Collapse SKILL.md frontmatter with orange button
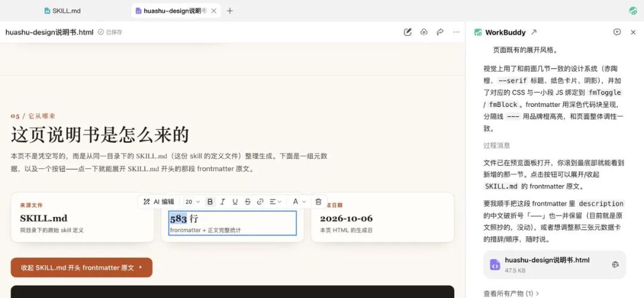Viewport: 644px width, 298px height. (x=81, y=268)
